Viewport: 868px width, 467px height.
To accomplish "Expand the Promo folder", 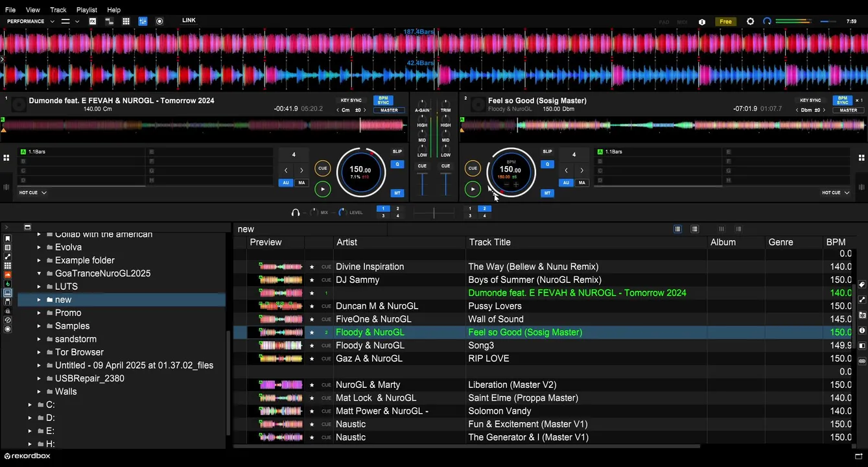I will click(x=39, y=313).
